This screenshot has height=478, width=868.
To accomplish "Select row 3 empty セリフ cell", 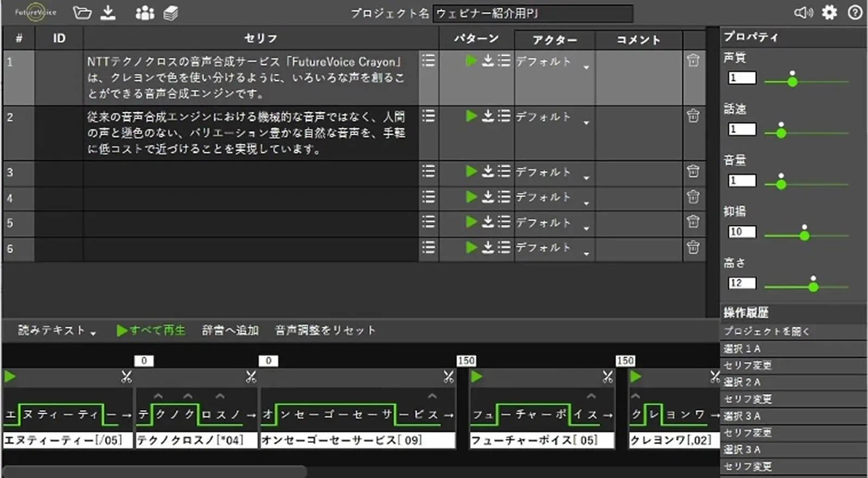I will 250,173.
